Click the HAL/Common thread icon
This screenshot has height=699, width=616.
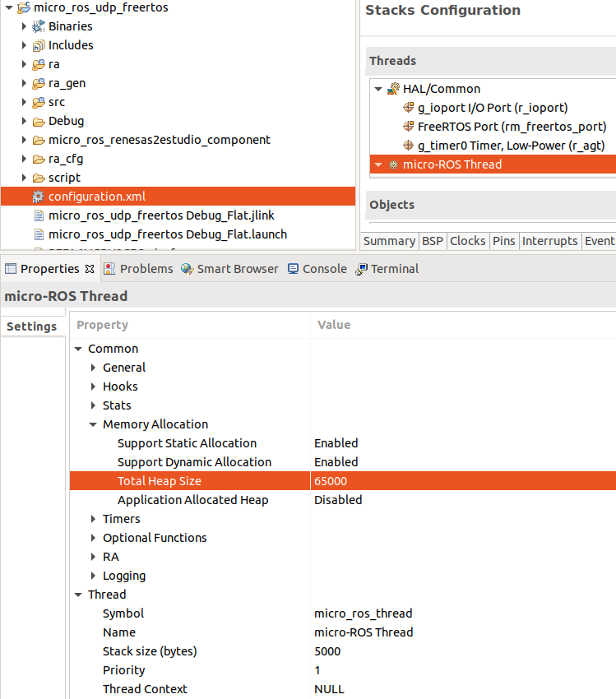pyautogui.click(x=393, y=89)
